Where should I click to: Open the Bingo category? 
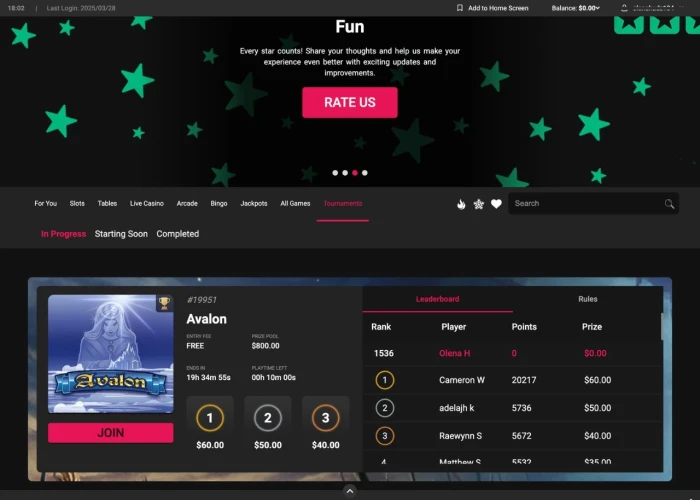click(219, 204)
